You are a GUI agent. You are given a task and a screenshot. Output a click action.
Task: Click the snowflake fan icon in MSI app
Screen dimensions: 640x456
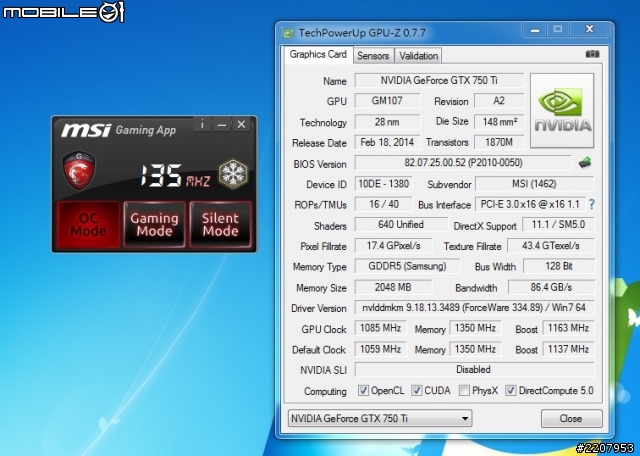click(233, 175)
